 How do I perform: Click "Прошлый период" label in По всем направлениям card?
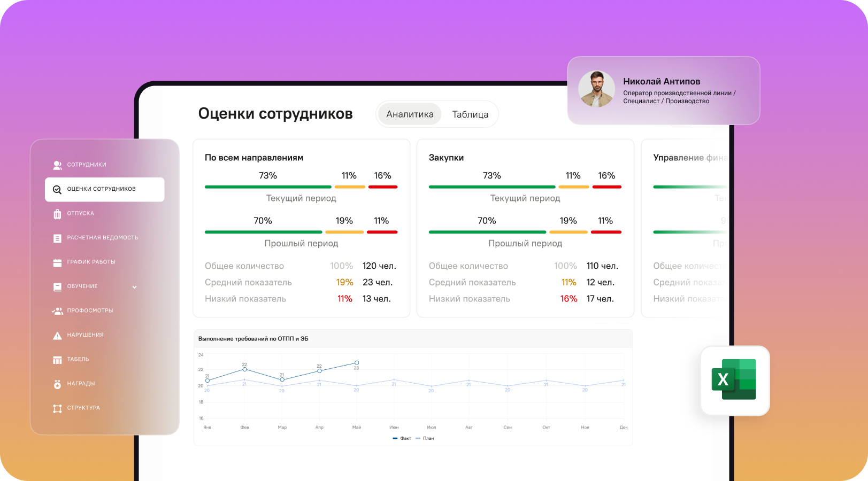(x=301, y=243)
